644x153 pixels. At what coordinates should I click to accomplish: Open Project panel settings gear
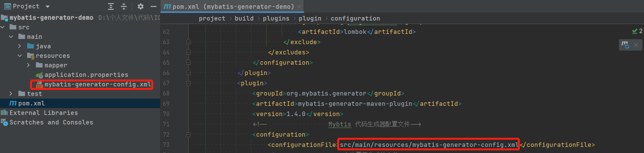(x=141, y=6)
